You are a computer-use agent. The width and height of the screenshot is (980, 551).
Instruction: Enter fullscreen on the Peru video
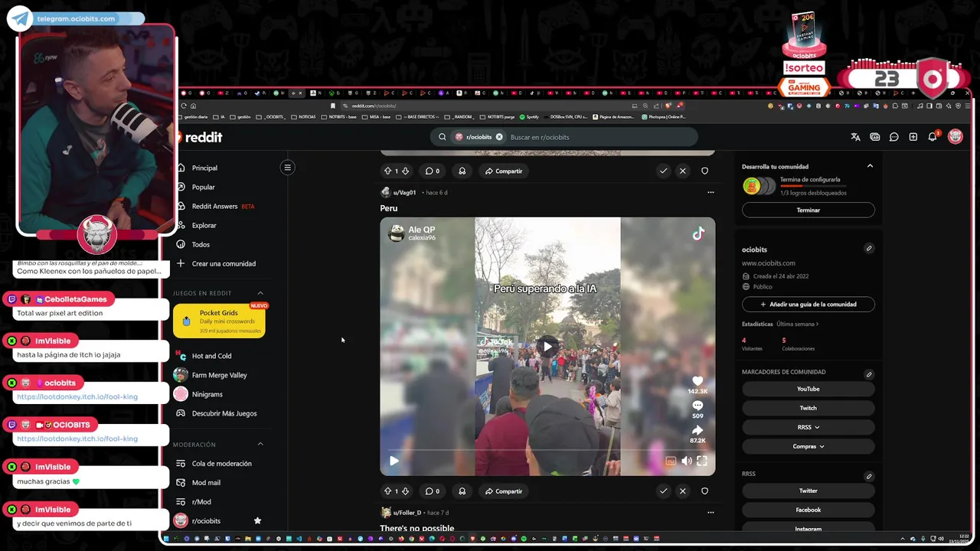[701, 461]
